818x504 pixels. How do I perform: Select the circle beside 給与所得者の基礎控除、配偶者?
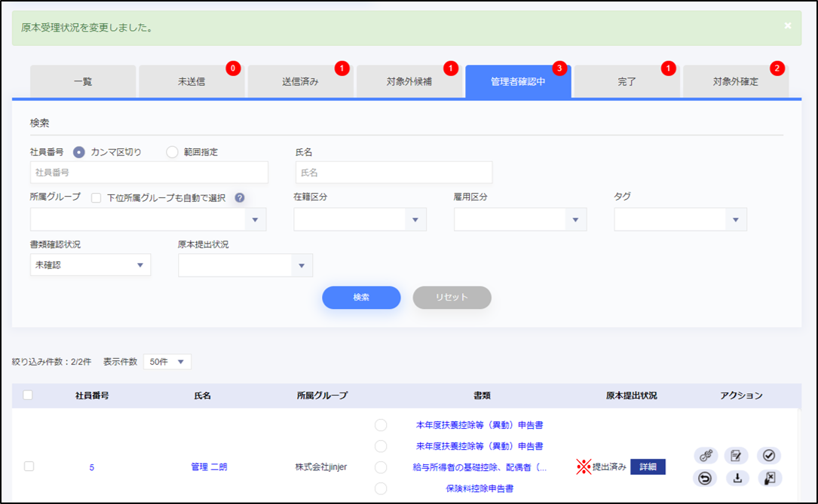tap(381, 467)
